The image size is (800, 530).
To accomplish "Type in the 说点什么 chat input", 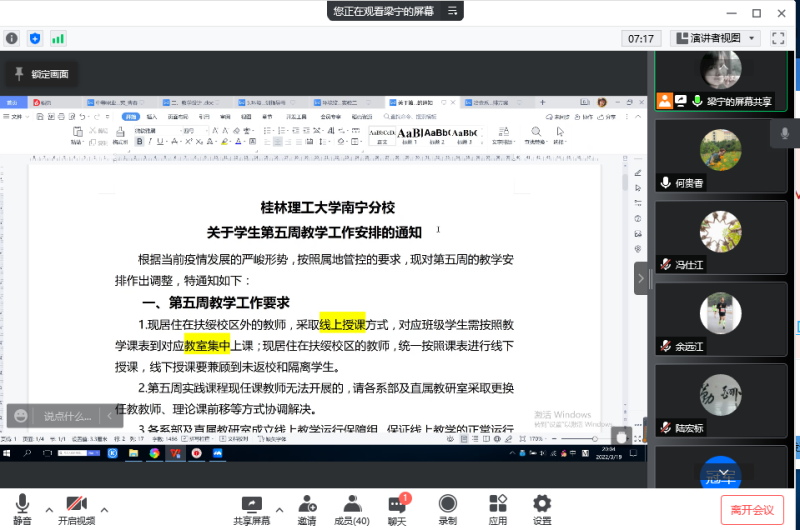I will pos(66,415).
